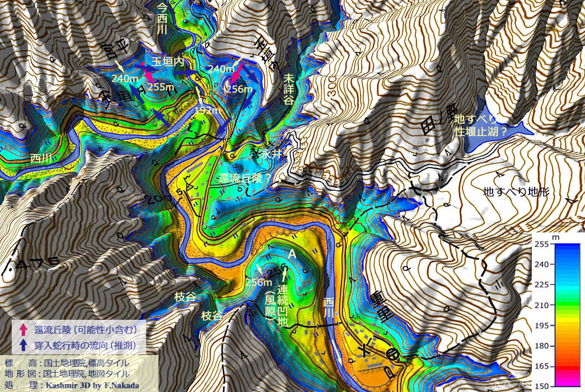Click the 還流丘陵？ annotation
Image resolution: width=585 pixels, height=392 pixels.
[246, 178]
